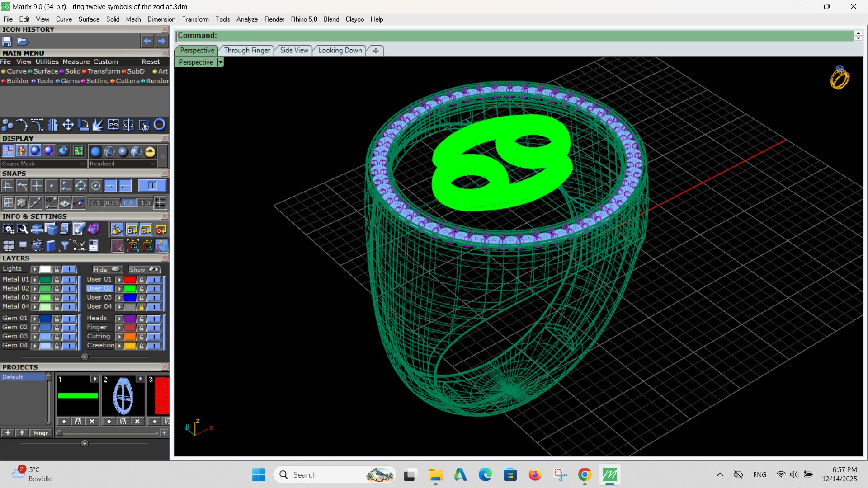Click the orange Cutting layer color swatch
The height and width of the screenshot is (488, 868).
(130, 337)
